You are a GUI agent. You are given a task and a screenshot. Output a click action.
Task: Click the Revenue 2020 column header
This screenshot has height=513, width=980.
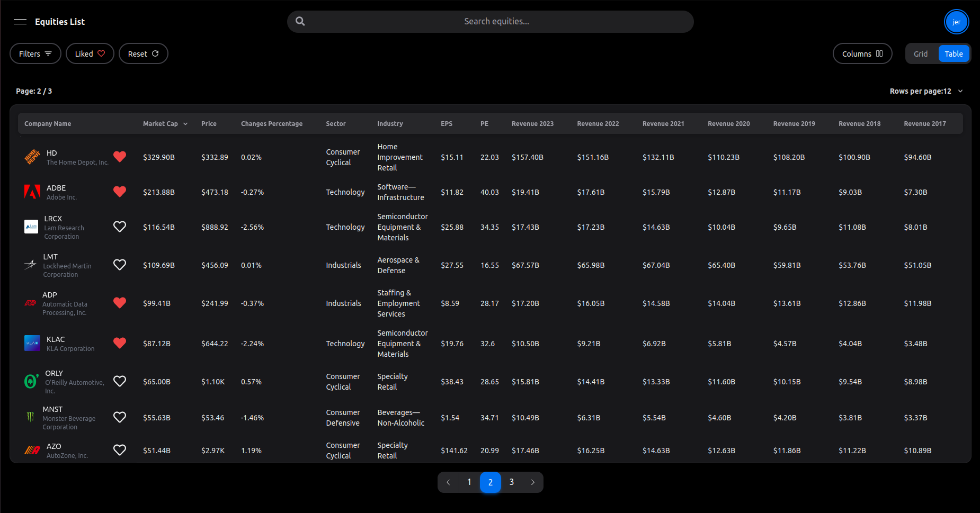(729, 124)
